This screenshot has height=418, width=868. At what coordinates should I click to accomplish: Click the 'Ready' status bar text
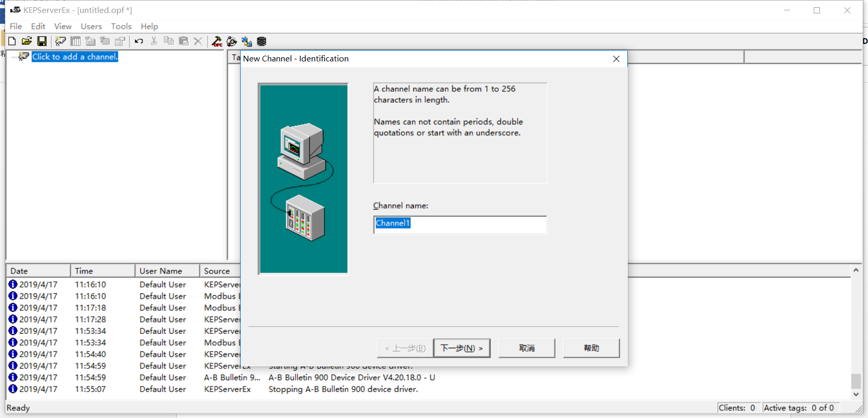[18, 408]
